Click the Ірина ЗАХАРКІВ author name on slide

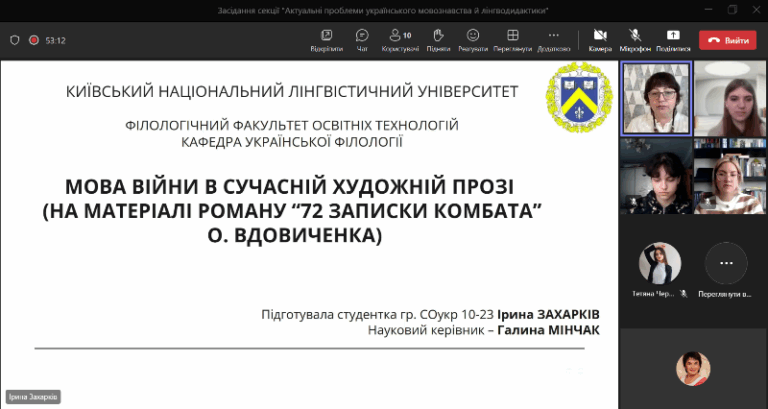pyautogui.click(x=548, y=314)
